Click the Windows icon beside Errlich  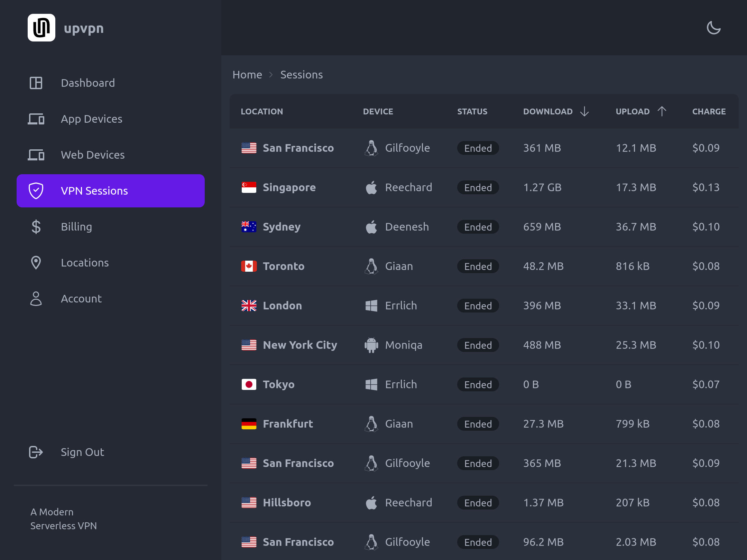(371, 306)
